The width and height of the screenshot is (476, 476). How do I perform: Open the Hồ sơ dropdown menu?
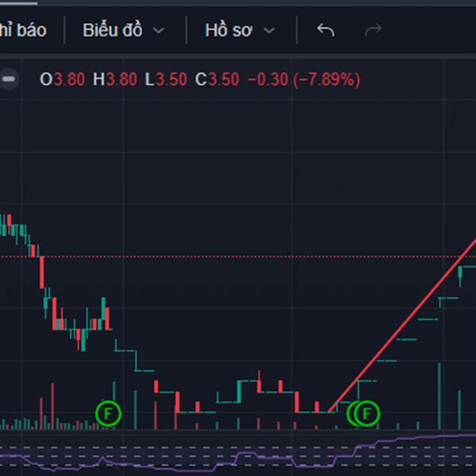click(240, 30)
